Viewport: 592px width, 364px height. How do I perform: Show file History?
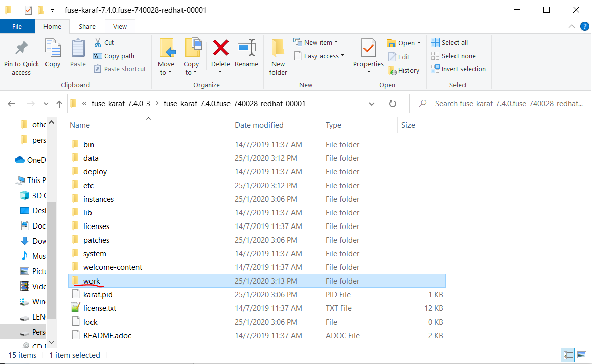click(x=403, y=71)
